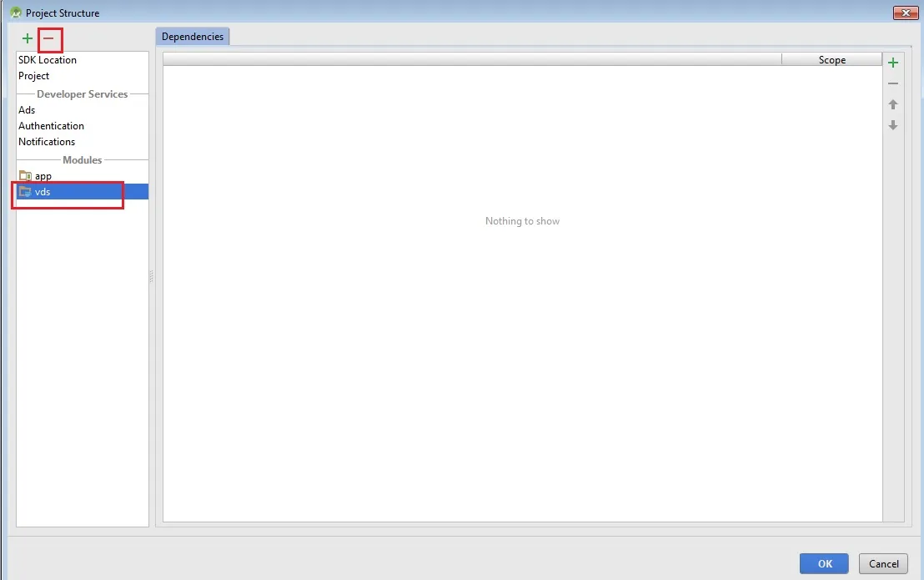Click the Scope column header
The width and height of the screenshot is (924, 580).
[x=831, y=59]
